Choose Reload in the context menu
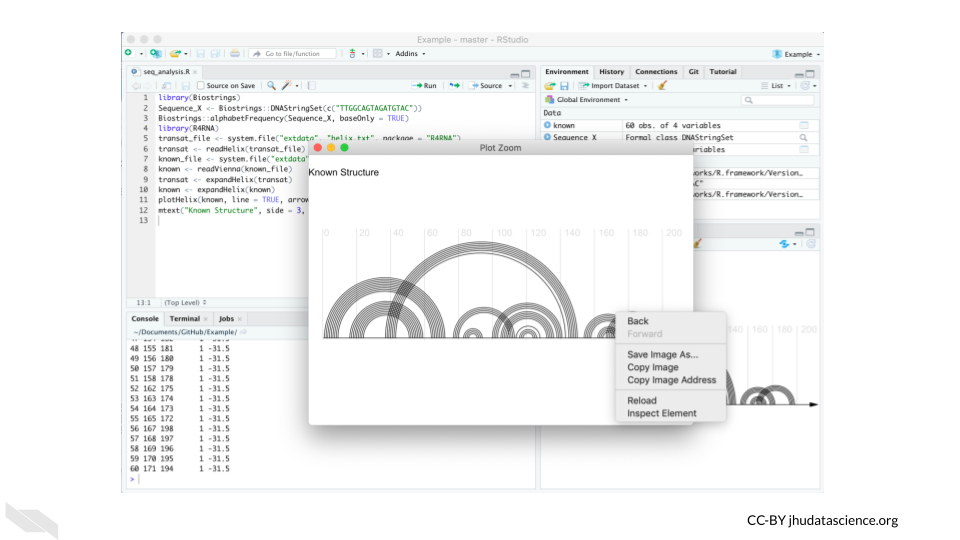The width and height of the screenshot is (960, 540). tap(642, 400)
